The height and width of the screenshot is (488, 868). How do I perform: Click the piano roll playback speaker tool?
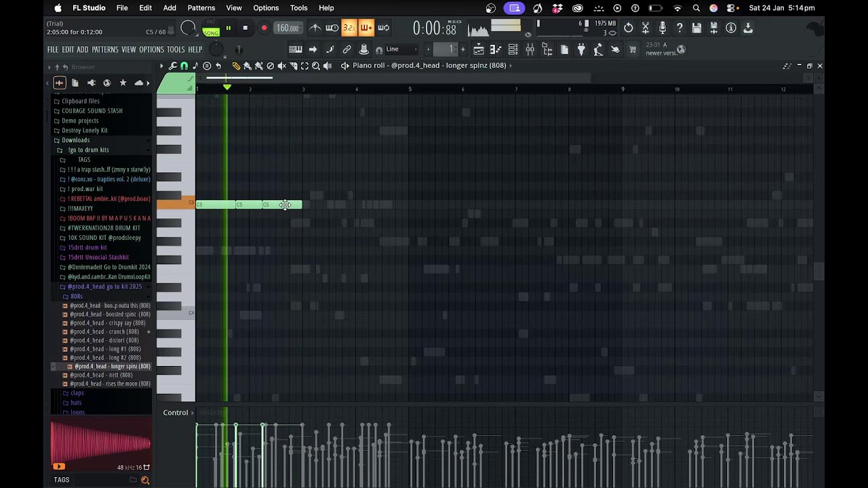tap(328, 66)
